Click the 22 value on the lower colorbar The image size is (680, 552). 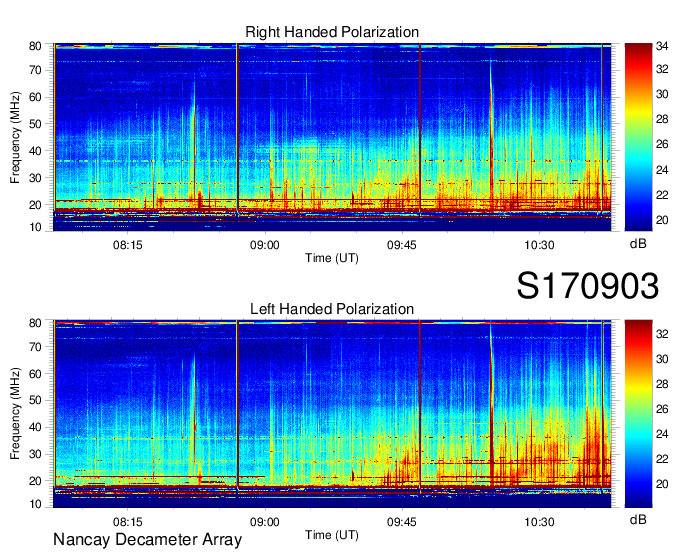click(x=662, y=459)
